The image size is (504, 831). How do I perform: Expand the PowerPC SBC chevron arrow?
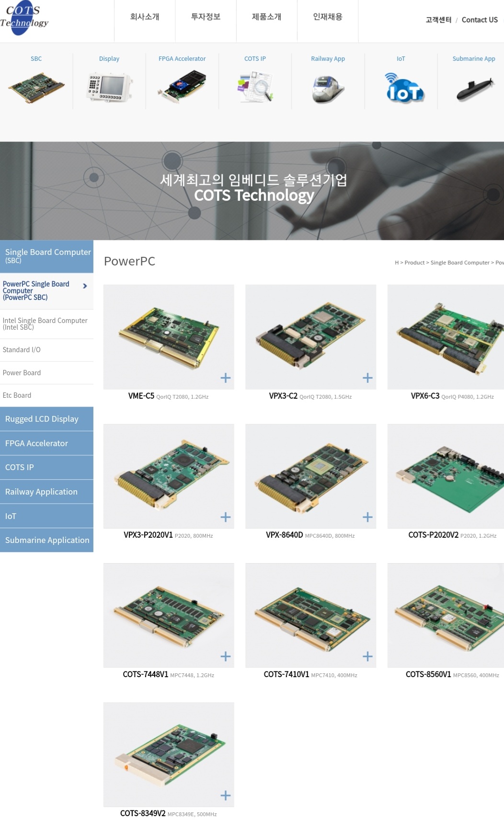pos(85,286)
